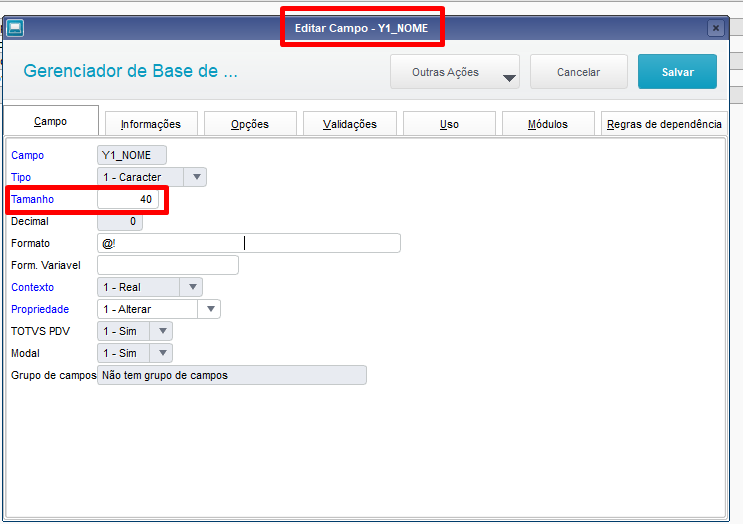Click the Tipo label
Viewport: 743px width, 524px height.
(x=21, y=177)
